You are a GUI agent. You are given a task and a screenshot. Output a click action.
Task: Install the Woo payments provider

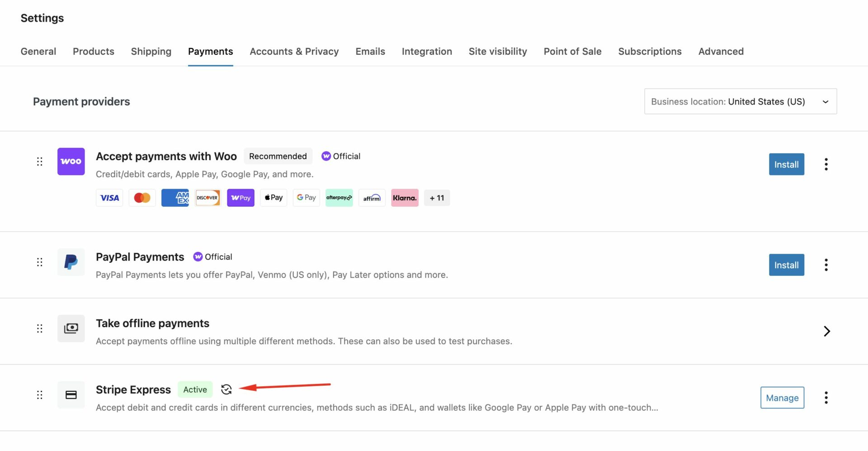[786, 165]
